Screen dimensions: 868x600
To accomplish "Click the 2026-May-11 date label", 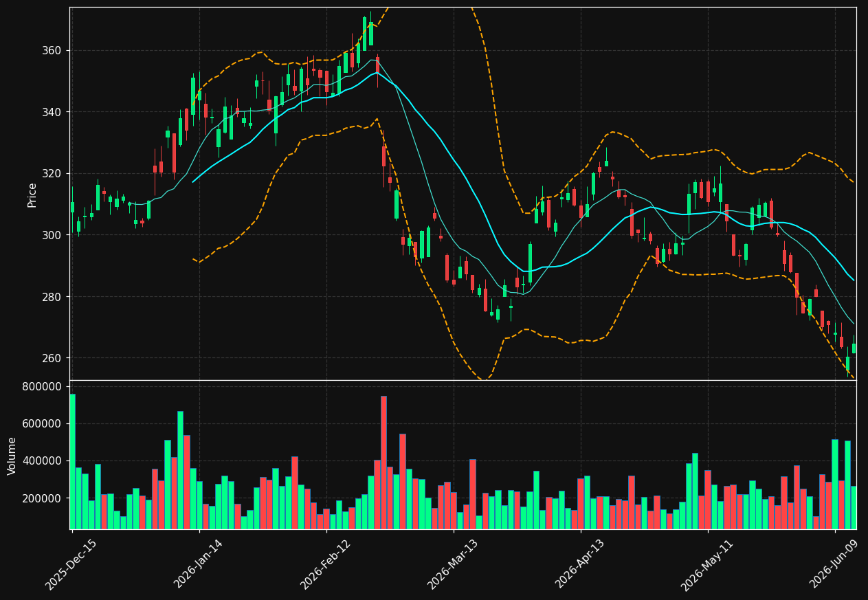I will pyautogui.click(x=706, y=565).
